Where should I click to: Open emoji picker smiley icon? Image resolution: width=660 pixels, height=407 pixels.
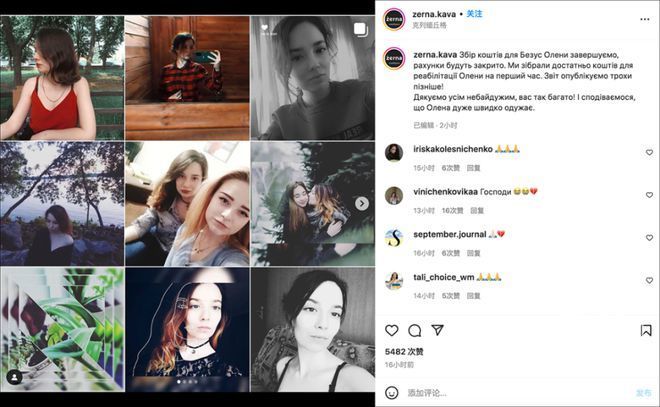pos(391,393)
